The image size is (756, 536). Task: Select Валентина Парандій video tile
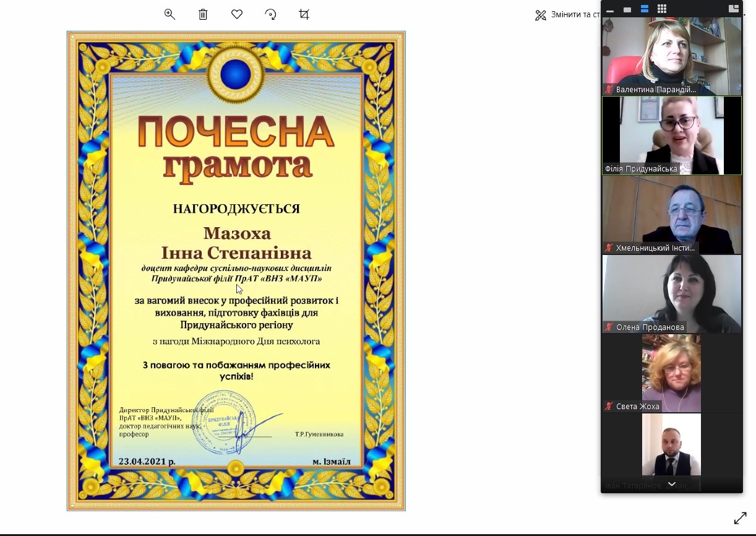[671, 56]
